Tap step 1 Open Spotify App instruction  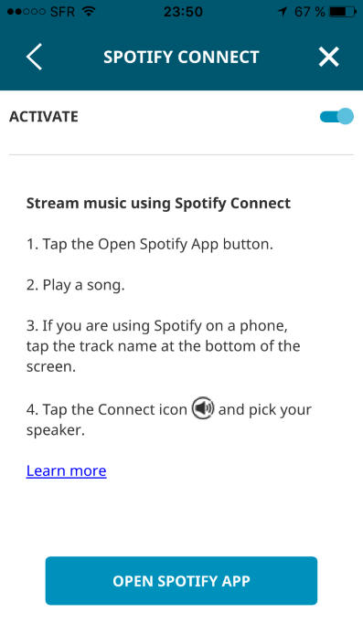pyautogui.click(x=150, y=245)
